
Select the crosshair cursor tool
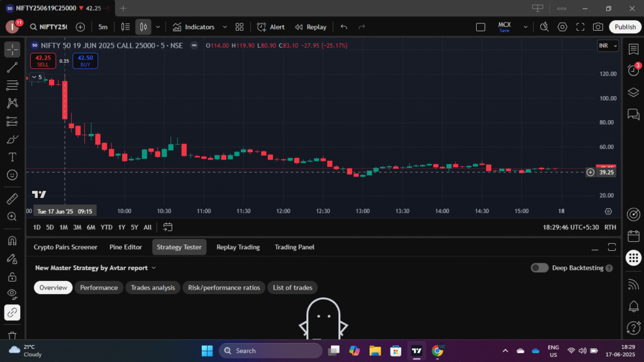[13, 50]
